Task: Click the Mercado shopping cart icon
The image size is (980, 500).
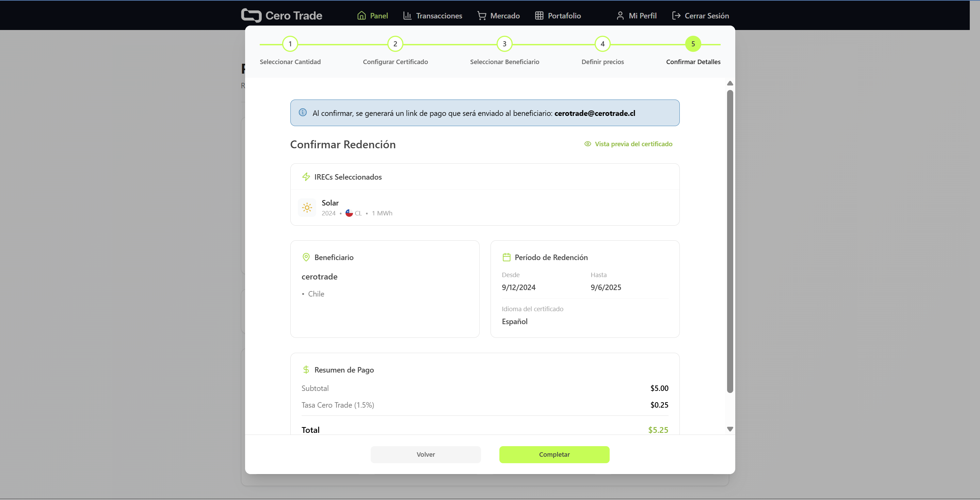Action: click(x=482, y=16)
